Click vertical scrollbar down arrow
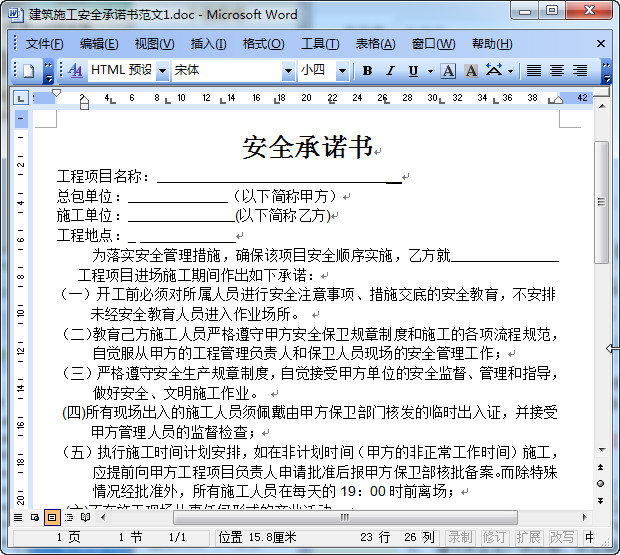Screen dimensions: 620x555 (x=601, y=450)
